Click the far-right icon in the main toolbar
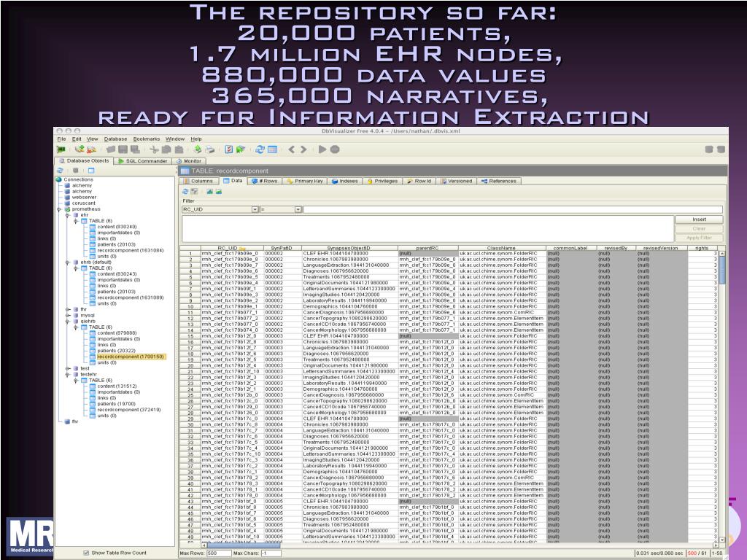This screenshot has height=560, width=747. tap(721, 149)
